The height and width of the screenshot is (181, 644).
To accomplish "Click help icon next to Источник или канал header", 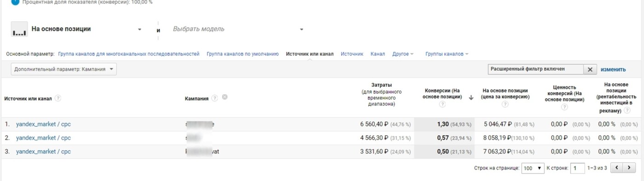I will pyautogui.click(x=58, y=98).
